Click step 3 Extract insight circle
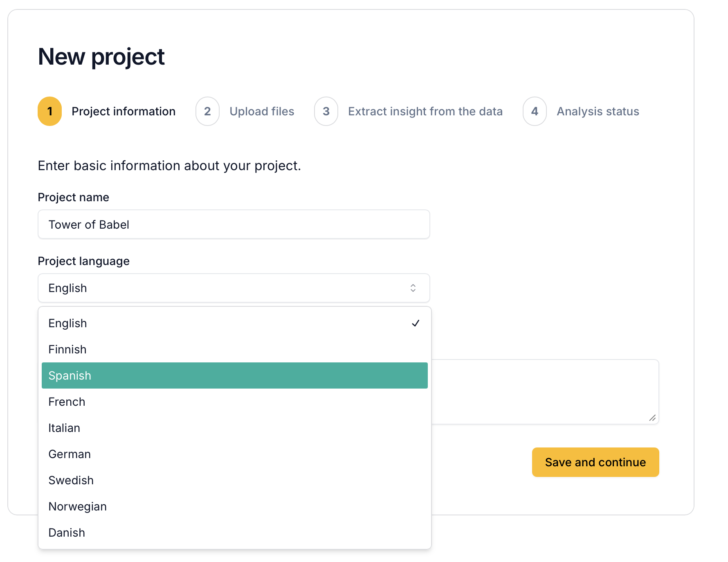 pos(326,111)
